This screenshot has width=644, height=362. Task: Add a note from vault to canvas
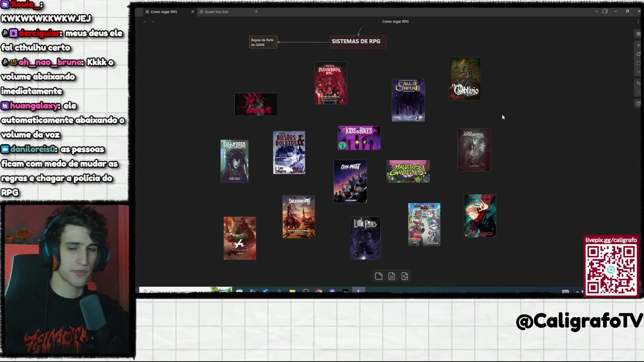[x=391, y=276]
